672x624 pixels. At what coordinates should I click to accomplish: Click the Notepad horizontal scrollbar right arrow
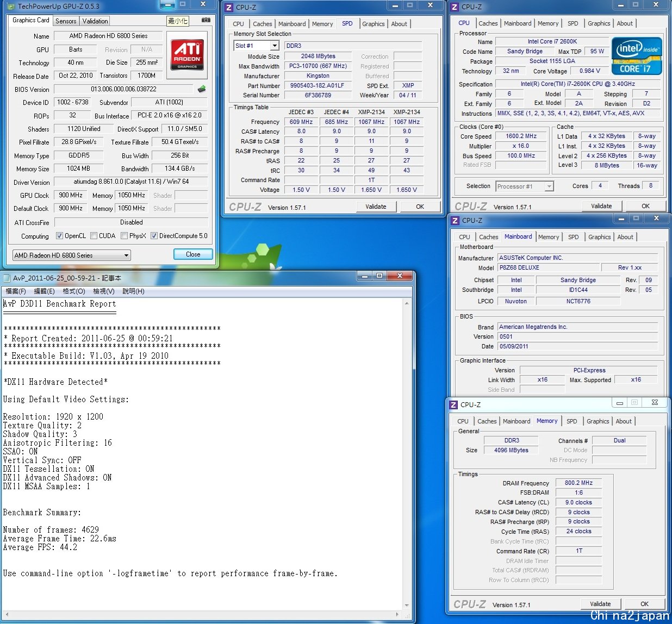point(397,615)
